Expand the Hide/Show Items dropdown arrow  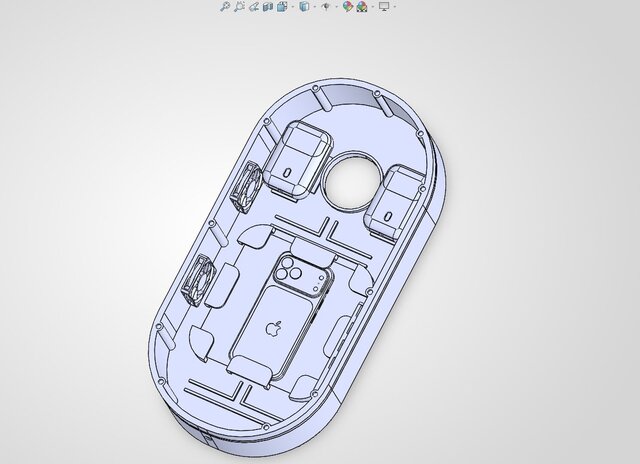coord(336,7)
